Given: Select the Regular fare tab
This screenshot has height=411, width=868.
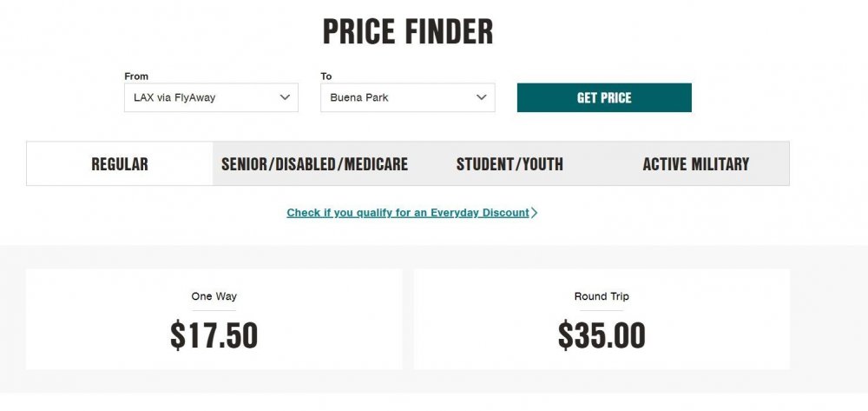Looking at the screenshot, I should (x=120, y=164).
